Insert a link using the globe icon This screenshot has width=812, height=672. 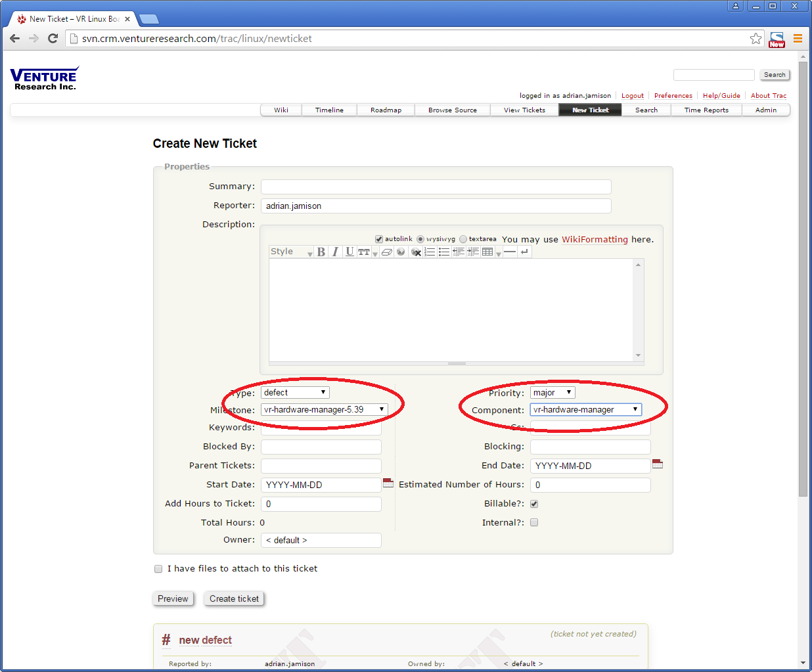tap(399, 252)
